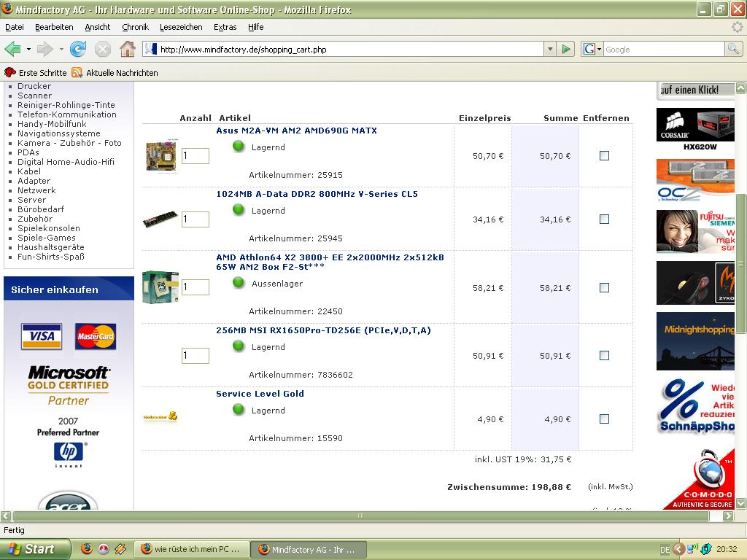
Task: Click the Comodo Authentic & Secure seal
Action: point(699,478)
